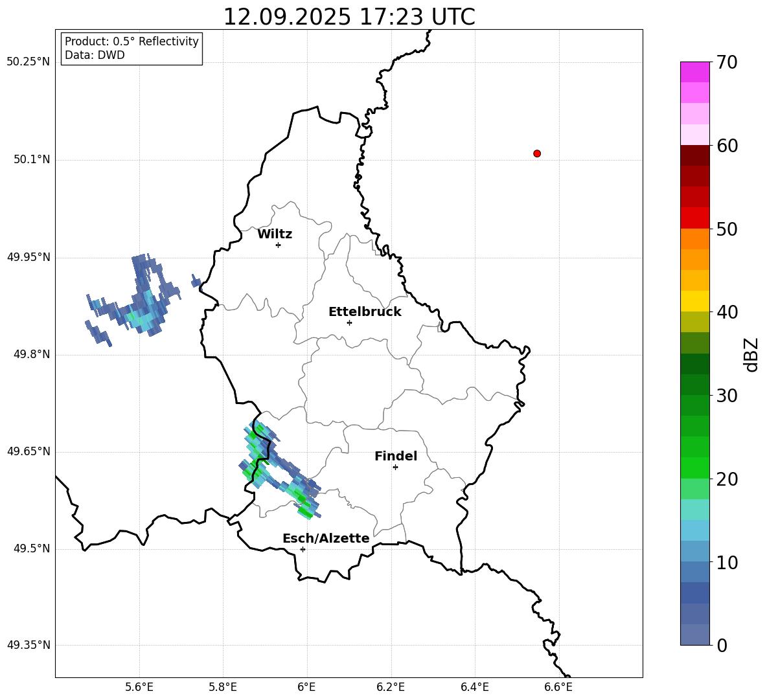Click the colorbar tick label 50
Screen dimensions: 767x700
tap(726, 229)
